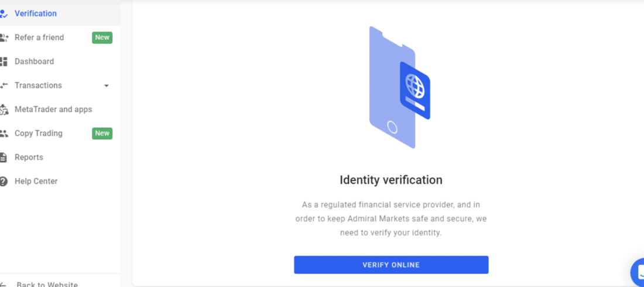Click the Reports document icon
Screen dimensions: 644x287
4,158
